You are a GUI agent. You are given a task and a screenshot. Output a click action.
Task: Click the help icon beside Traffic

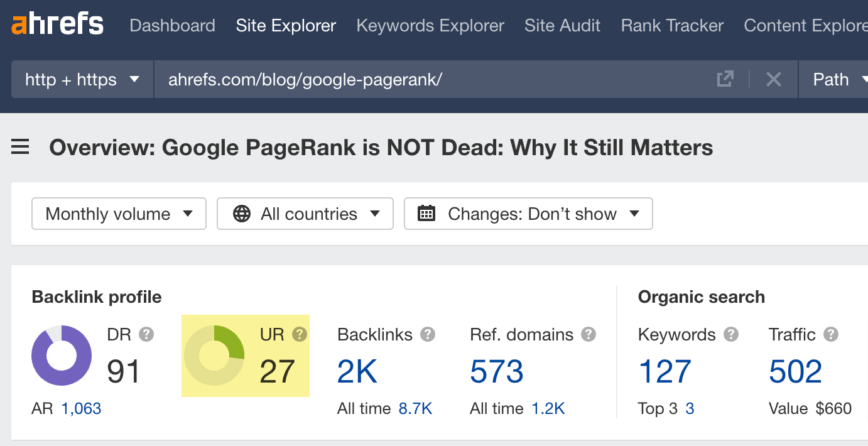[831, 334]
